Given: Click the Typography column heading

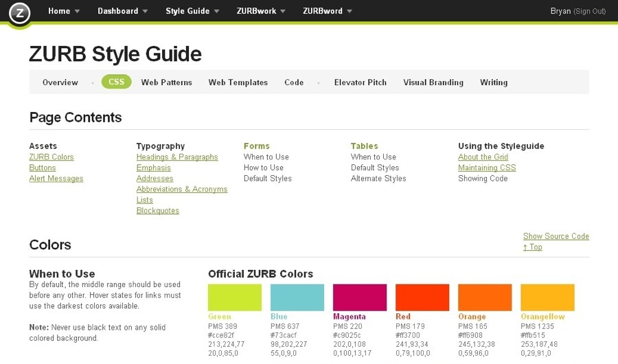Looking at the screenshot, I should (x=161, y=146).
